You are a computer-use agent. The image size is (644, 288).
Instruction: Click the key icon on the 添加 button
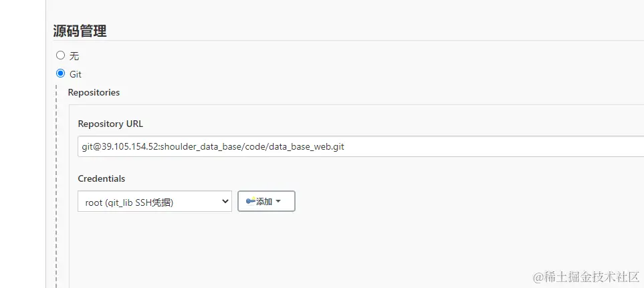[x=250, y=201]
